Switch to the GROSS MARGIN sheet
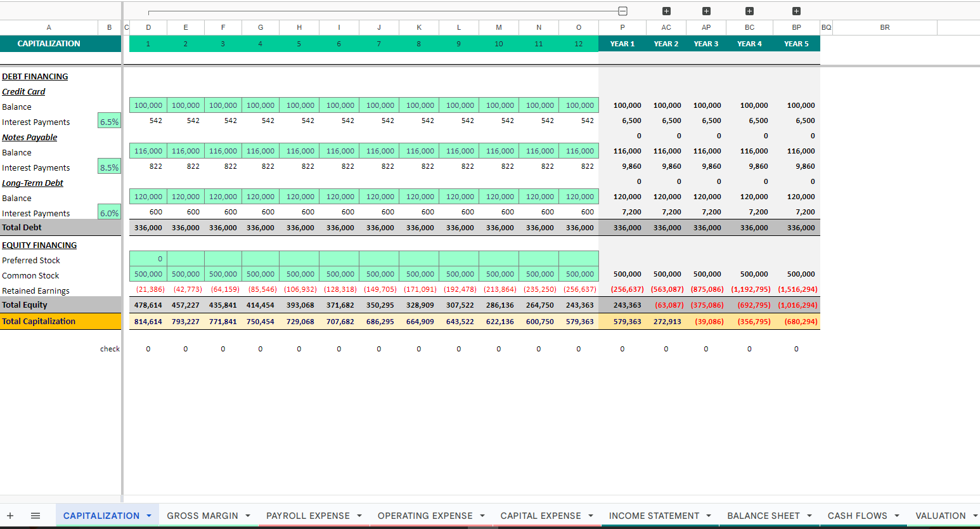 pyautogui.click(x=203, y=516)
